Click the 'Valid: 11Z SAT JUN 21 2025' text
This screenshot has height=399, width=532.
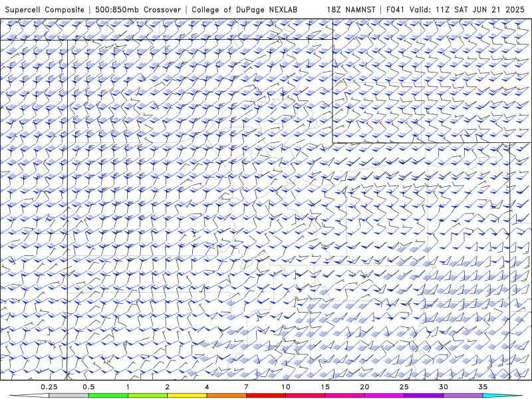coord(467,9)
